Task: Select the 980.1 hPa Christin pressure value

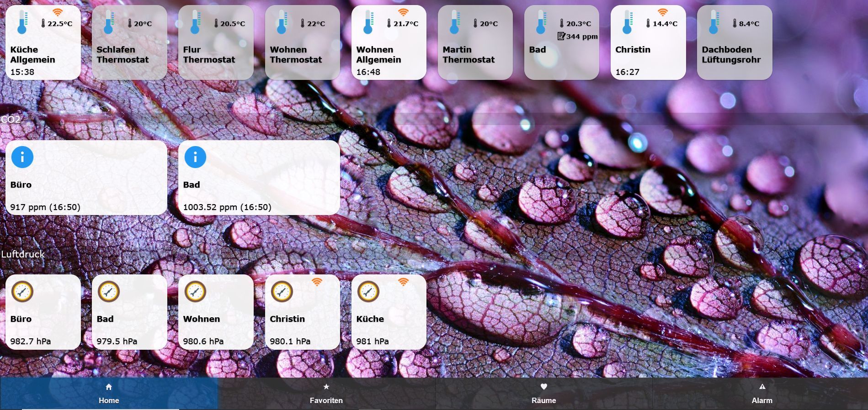Action: [x=290, y=342]
